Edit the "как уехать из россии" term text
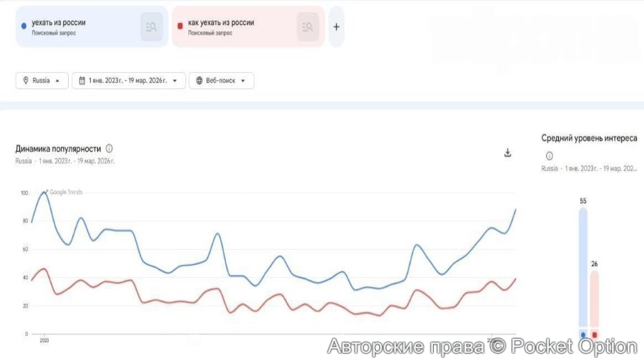 point(221,23)
